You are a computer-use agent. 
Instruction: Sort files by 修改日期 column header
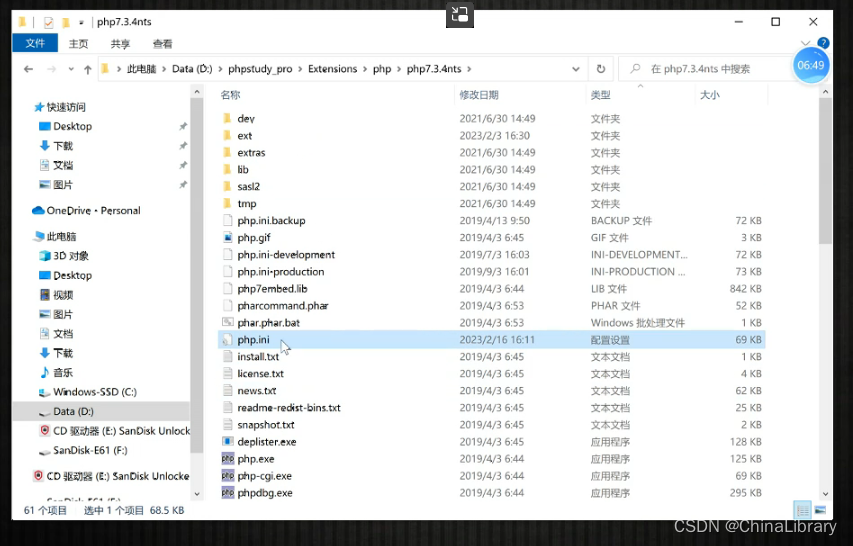(479, 95)
